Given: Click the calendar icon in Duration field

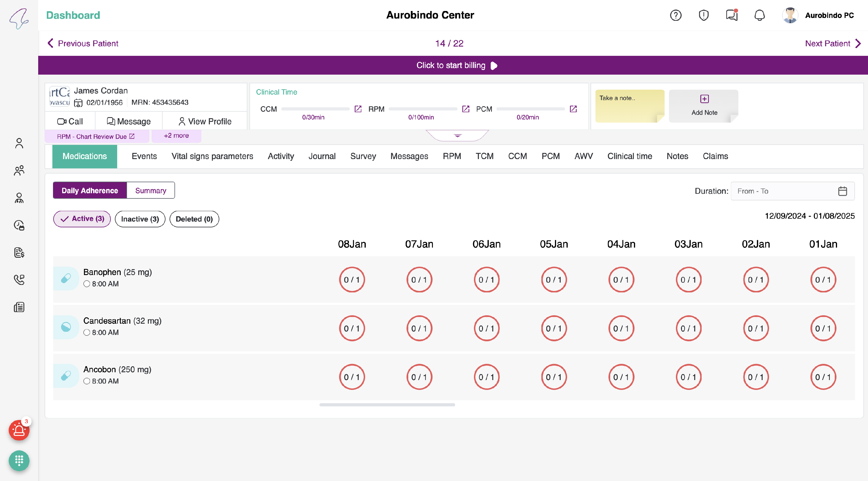Looking at the screenshot, I should pos(842,191).
